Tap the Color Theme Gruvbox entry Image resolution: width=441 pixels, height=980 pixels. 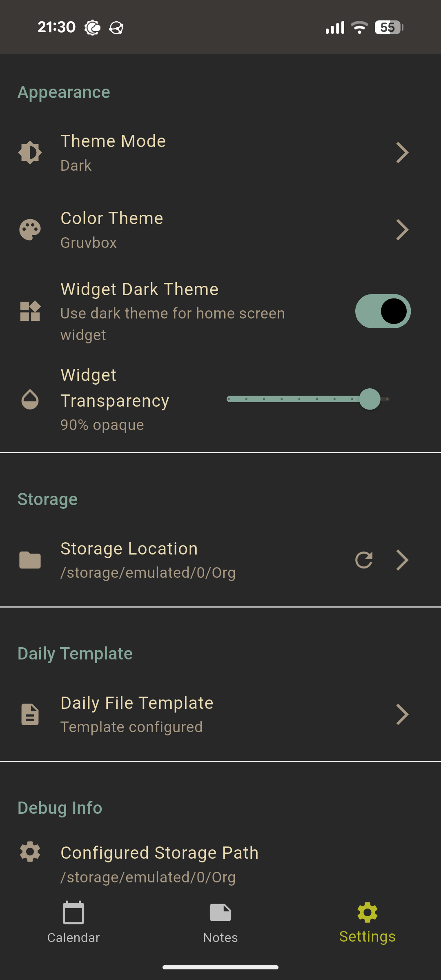pos(111,230)
